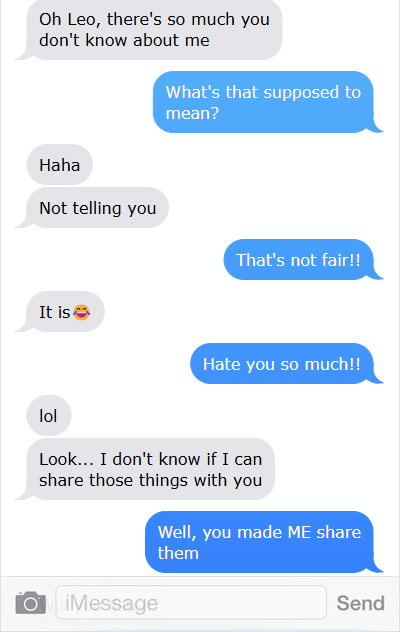Focus the iMessage text input field

click(x=191, y=603)
